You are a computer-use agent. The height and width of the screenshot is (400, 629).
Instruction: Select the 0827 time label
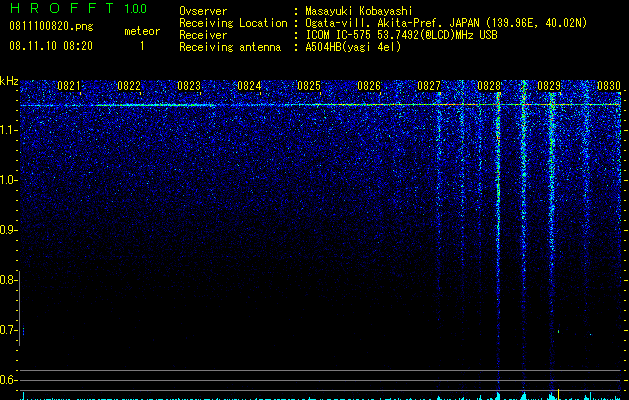pos(428,86)
